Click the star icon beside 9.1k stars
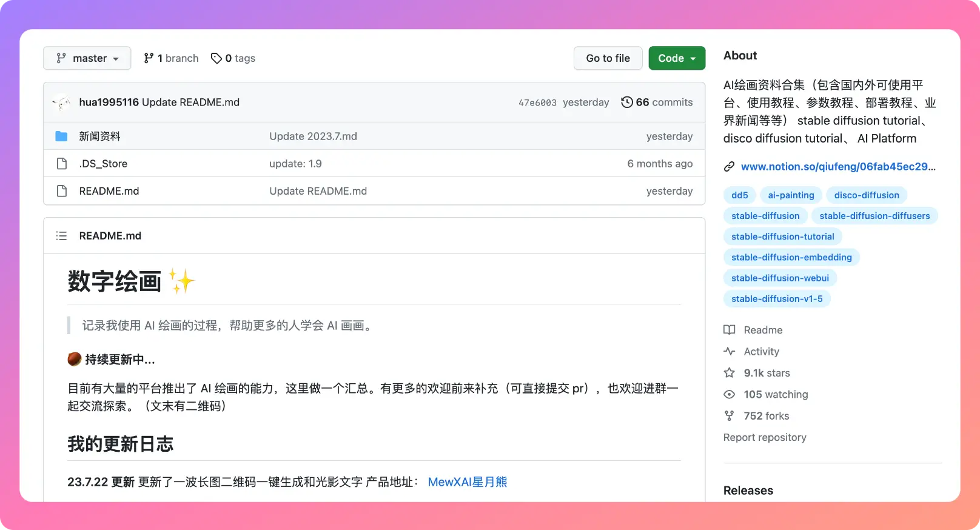 pyautogui.click(x=729, y=373)
